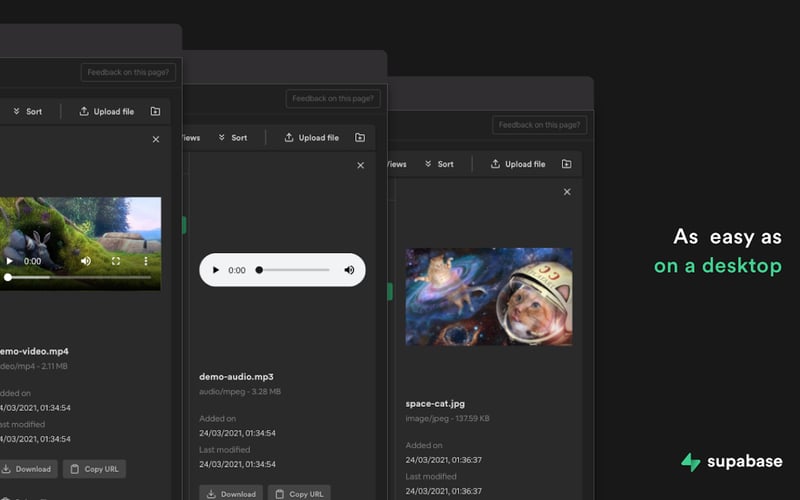
Task: Select the space-cat.jpg file name
Action: point(435,404)
